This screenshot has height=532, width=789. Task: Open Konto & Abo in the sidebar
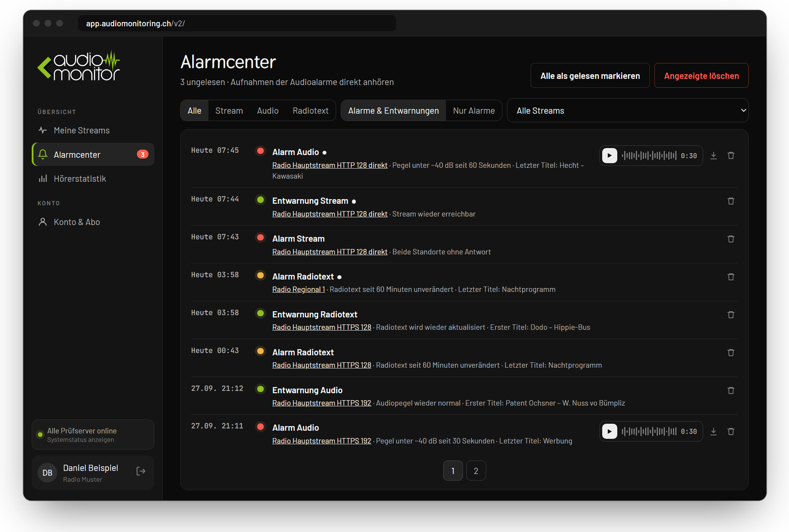(93, 222)
